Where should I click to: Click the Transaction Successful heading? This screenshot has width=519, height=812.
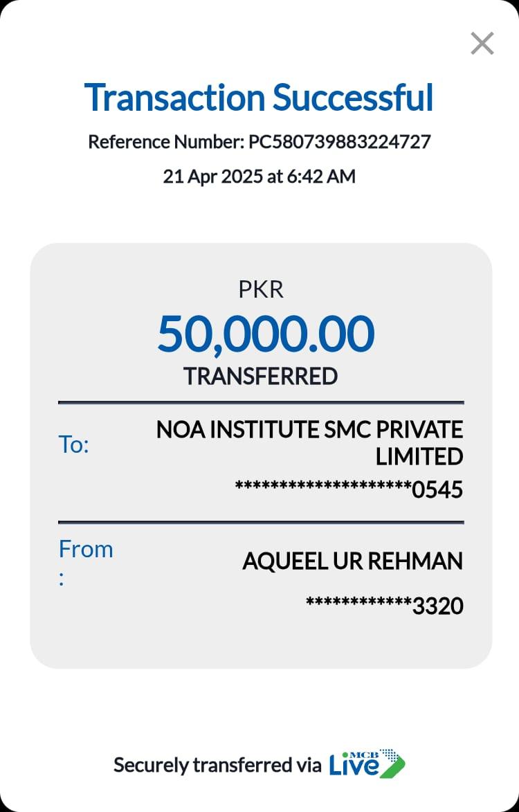coord(259,97)
